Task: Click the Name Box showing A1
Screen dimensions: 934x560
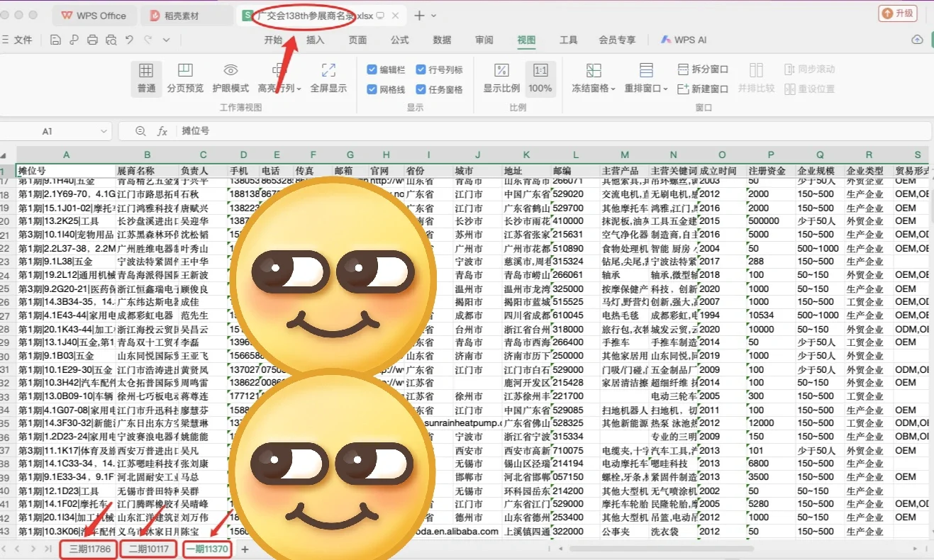Action: pos(48,131)
